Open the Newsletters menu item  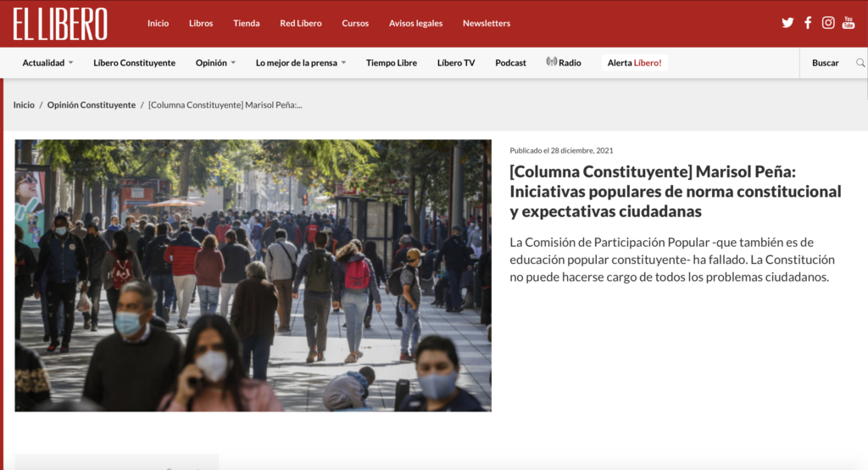tap(487, 23)
